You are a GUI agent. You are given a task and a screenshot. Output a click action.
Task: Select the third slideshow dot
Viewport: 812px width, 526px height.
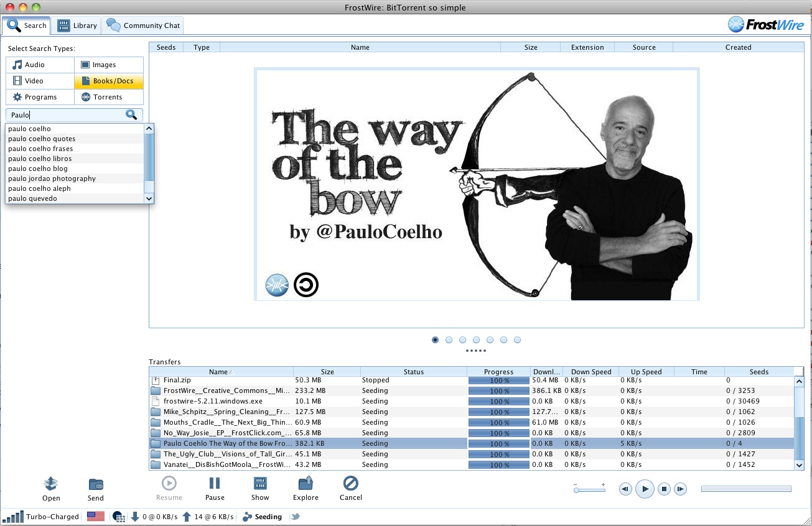[x=462, y=339]
